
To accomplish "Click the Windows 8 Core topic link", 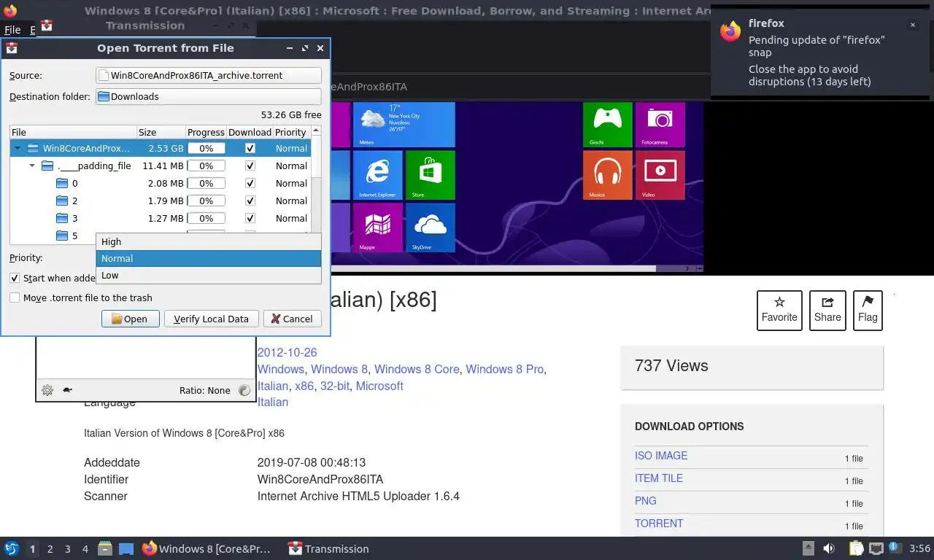I will click(417, 369).
